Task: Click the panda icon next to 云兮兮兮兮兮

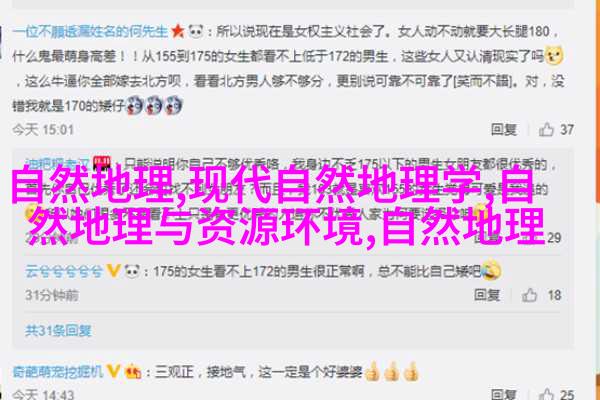Action: tap(132, 271)
